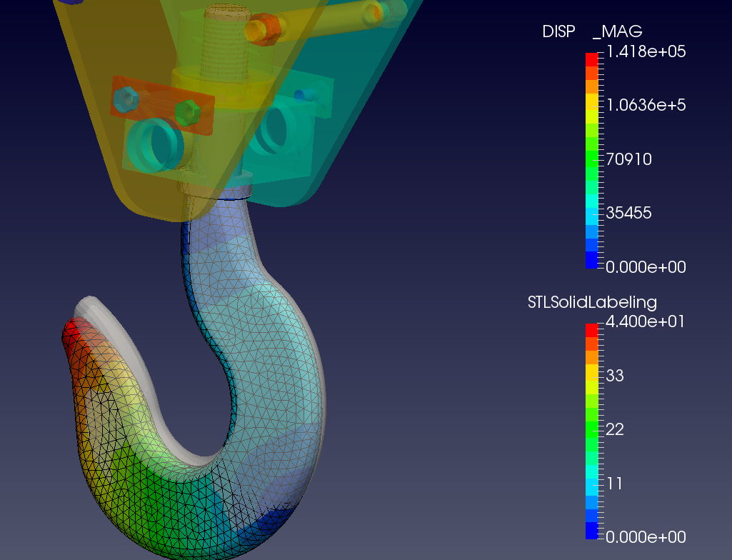Click the green hex bolt on the orange plate
This screenshot has height=560, width=732.
[188, 113]
